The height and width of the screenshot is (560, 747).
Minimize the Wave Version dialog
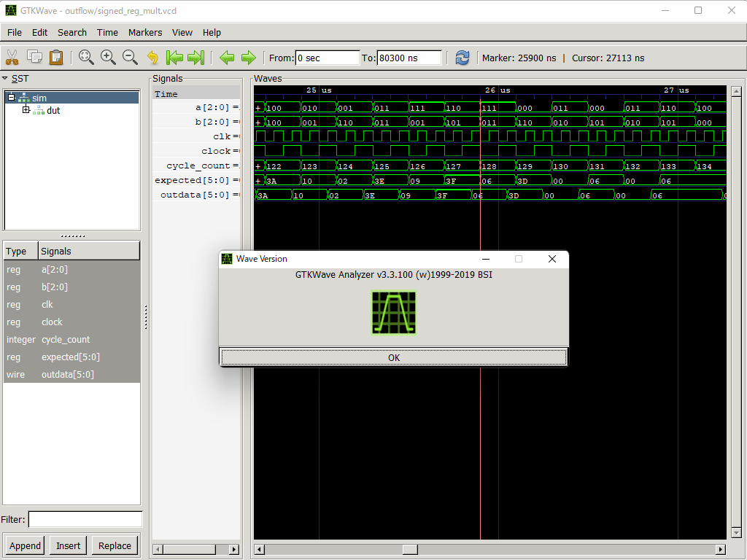486,259
